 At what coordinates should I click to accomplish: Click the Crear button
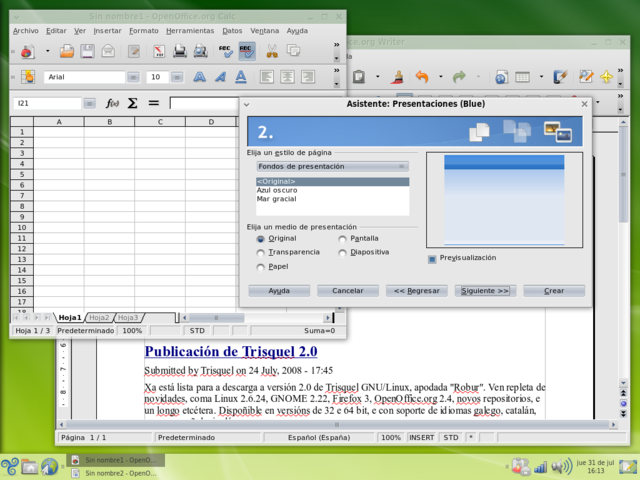pyautogui.click(x=554, y=291)
